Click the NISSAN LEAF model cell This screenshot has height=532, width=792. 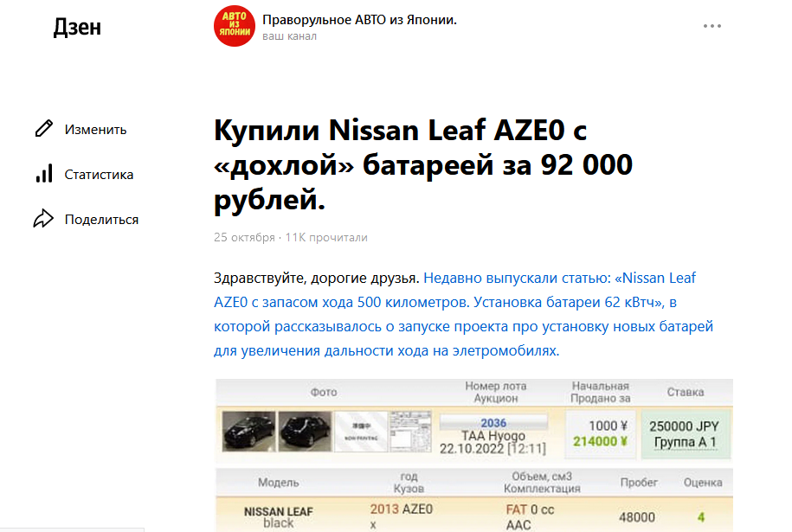279,516
